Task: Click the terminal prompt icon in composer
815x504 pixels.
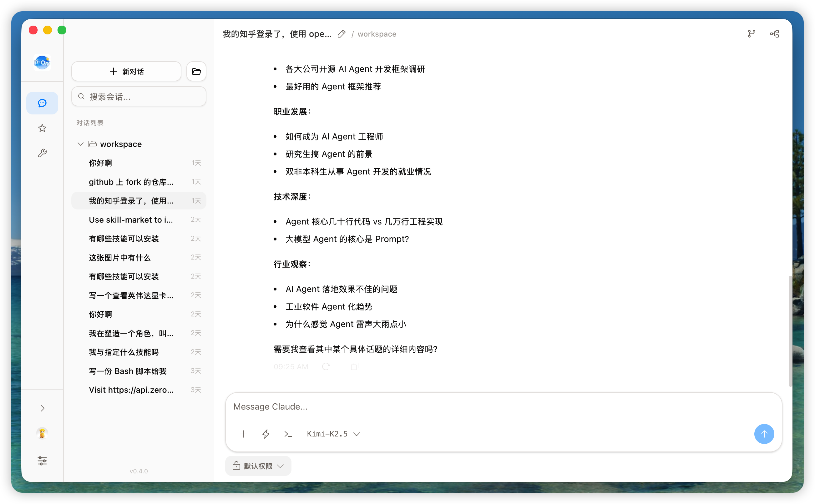Action: point(288,434)
